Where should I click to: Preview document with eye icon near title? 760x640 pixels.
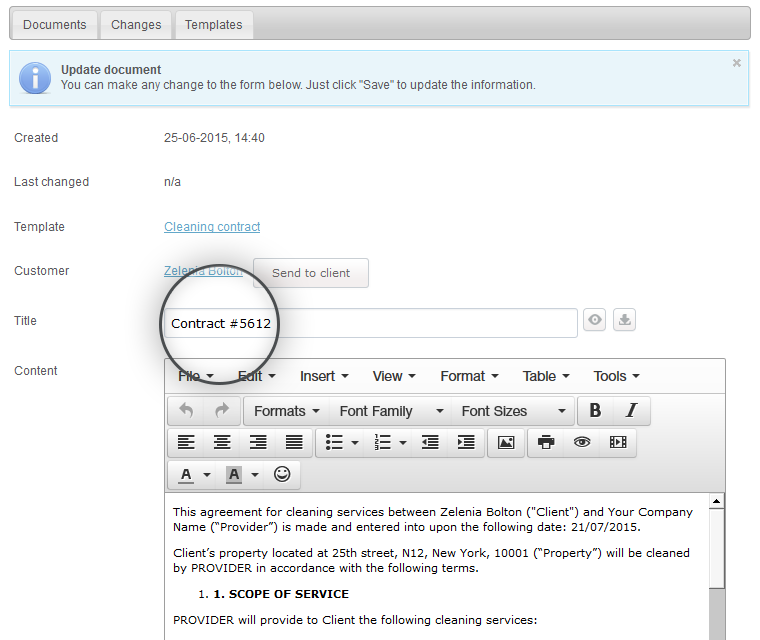(595, 320)
